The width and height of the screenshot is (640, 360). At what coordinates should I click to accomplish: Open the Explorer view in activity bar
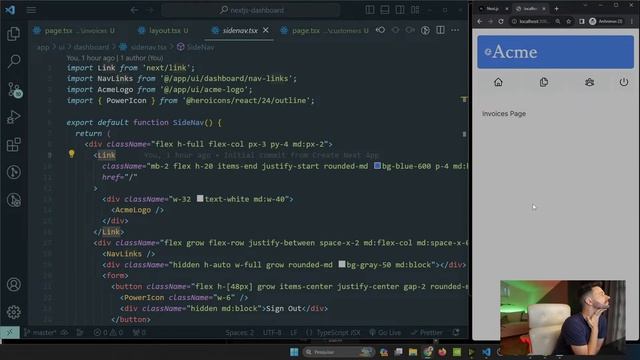pyautogui.click(x=13, y=33)
